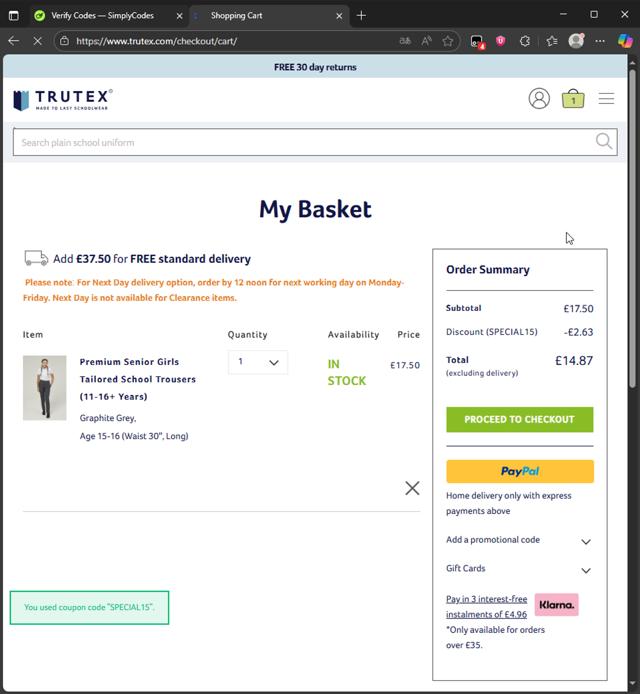Click the trousers product thumbnail
Viewport: 640px width, 694px height.
point(45,388)
